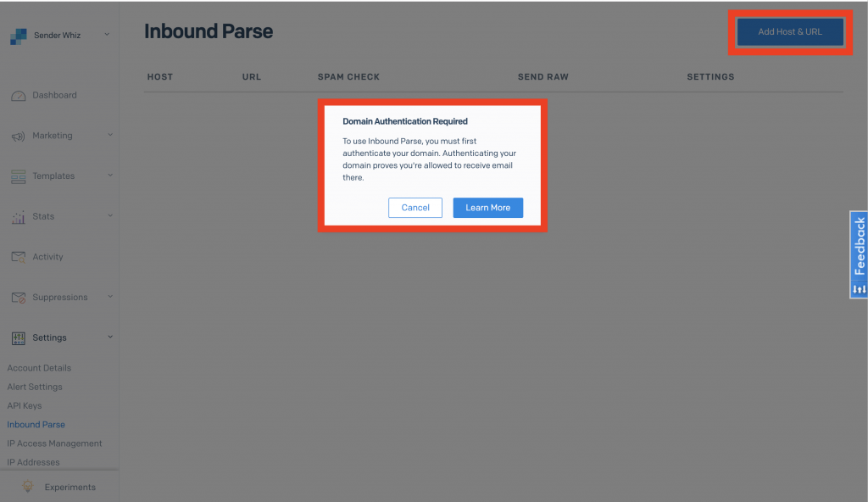Screen dimensions: 868x502
Task: Collapse the Settings menu chevron
Action: coord(110,337)
